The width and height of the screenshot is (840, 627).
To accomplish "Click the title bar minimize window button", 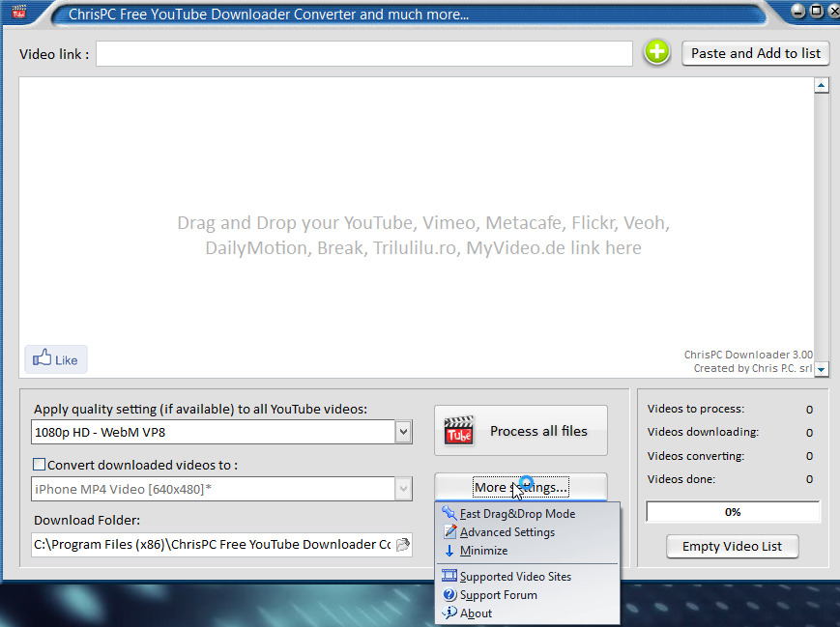I will [x=797, y=11].
